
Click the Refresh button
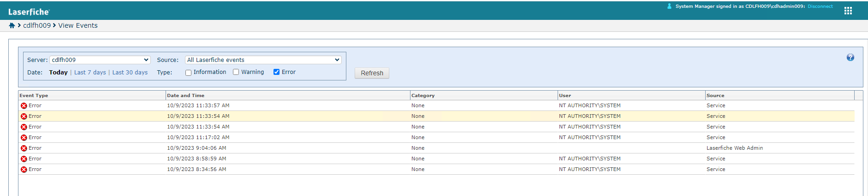tap(372, 73)
